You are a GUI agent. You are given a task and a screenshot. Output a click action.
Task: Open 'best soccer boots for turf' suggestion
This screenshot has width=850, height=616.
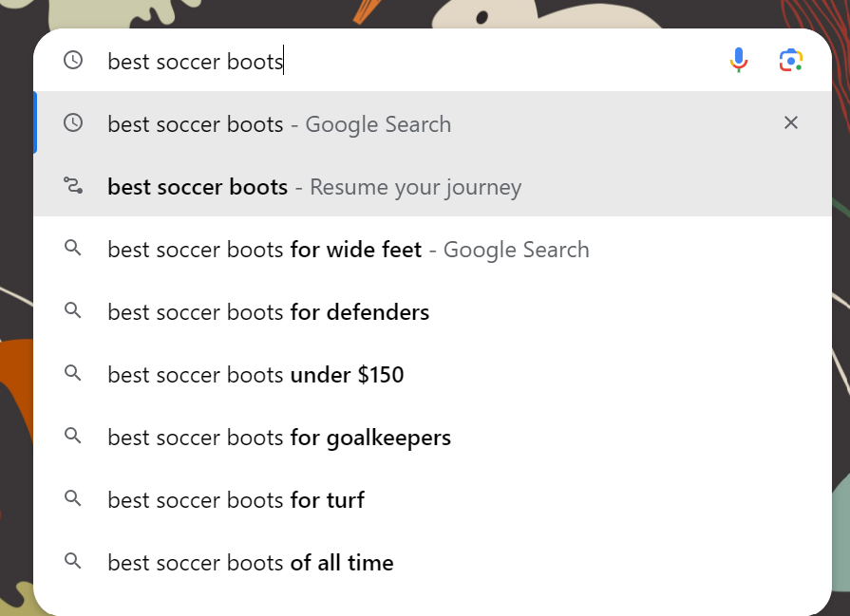[x=236, y=500]
